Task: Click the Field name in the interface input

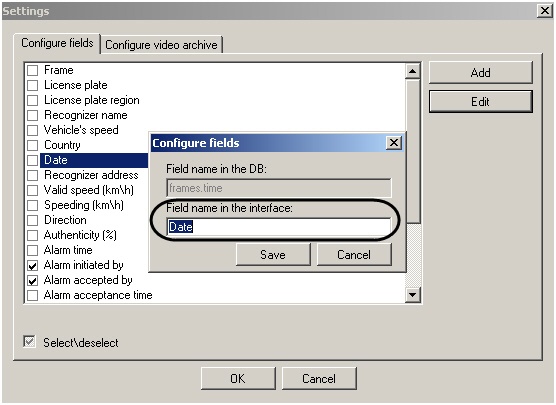Action: coord(279,227)
